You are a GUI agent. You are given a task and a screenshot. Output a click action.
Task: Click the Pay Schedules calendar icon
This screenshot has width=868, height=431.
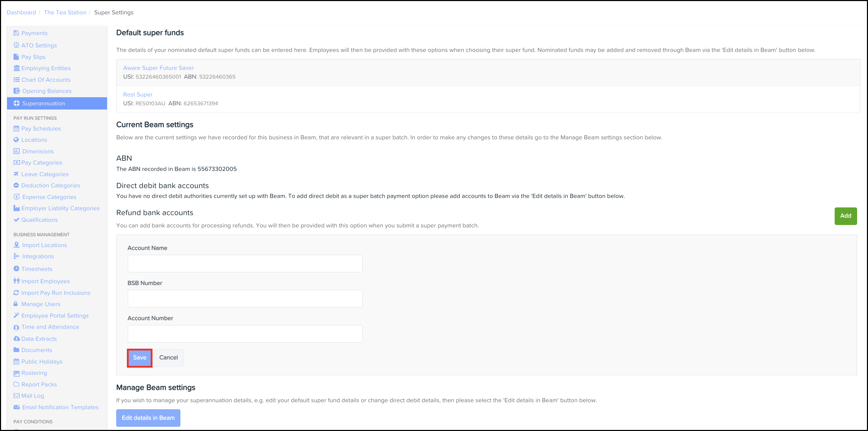pos(16,128)
